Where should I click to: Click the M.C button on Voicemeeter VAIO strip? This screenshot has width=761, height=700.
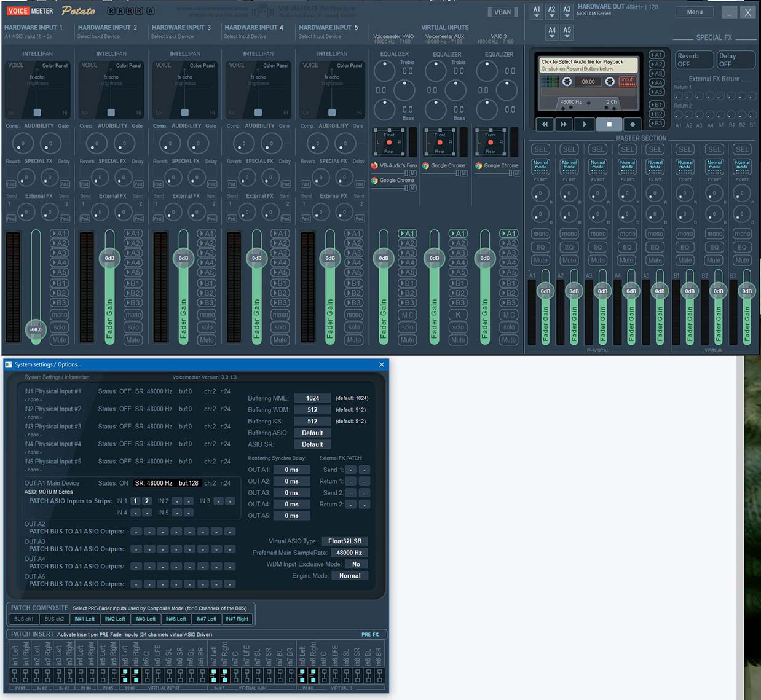click(408, 315)
